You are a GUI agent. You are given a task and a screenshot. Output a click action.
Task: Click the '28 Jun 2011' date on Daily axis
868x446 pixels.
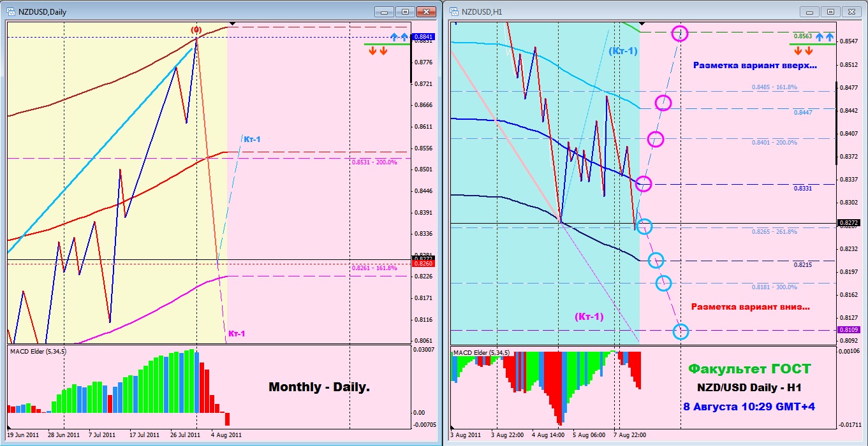click(x=64, y=435)
